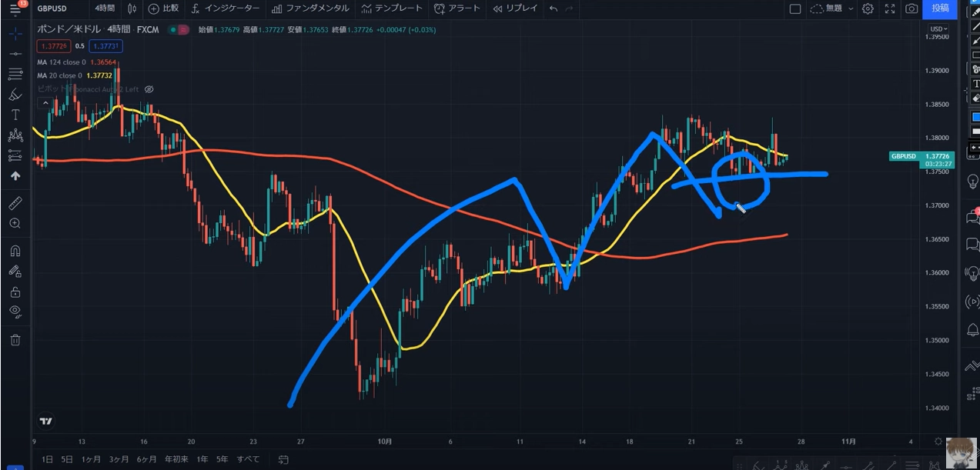Image resolution: width=980 pixels, height=470 pixels.
Task: Toggle the market status indicator pill
Action: tap(179, 30)
